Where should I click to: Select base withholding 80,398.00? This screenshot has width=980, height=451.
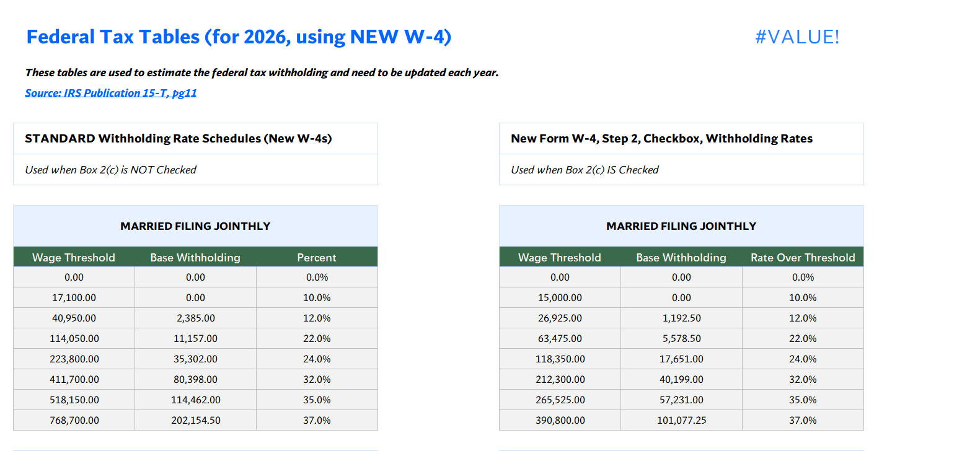[196, 379]
